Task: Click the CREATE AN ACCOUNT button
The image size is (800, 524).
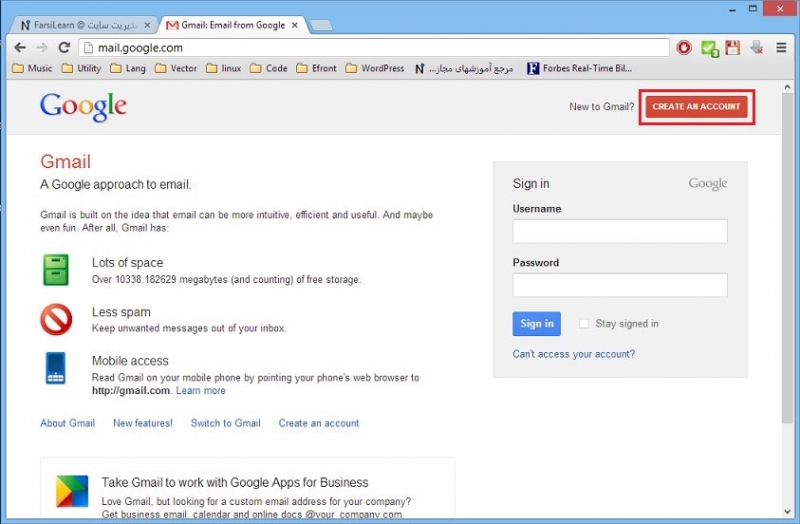Action: tap(696, 107)
